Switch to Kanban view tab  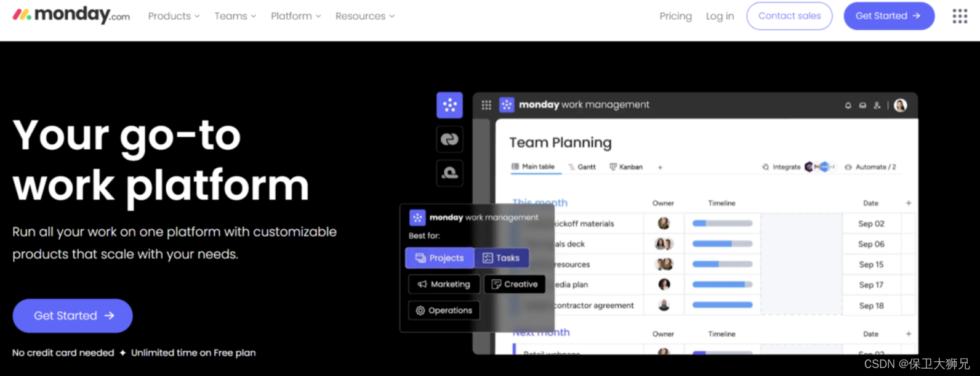click(626, 167)
